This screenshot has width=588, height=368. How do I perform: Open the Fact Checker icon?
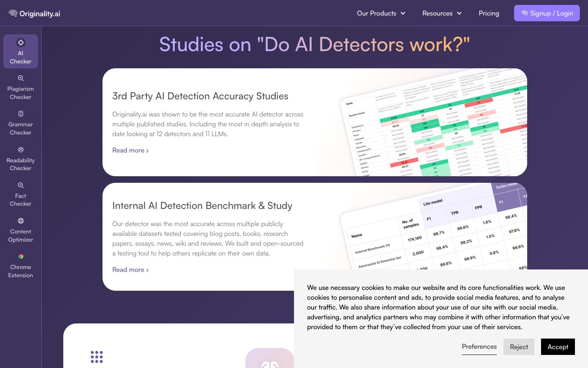click(x=20, y=185)
